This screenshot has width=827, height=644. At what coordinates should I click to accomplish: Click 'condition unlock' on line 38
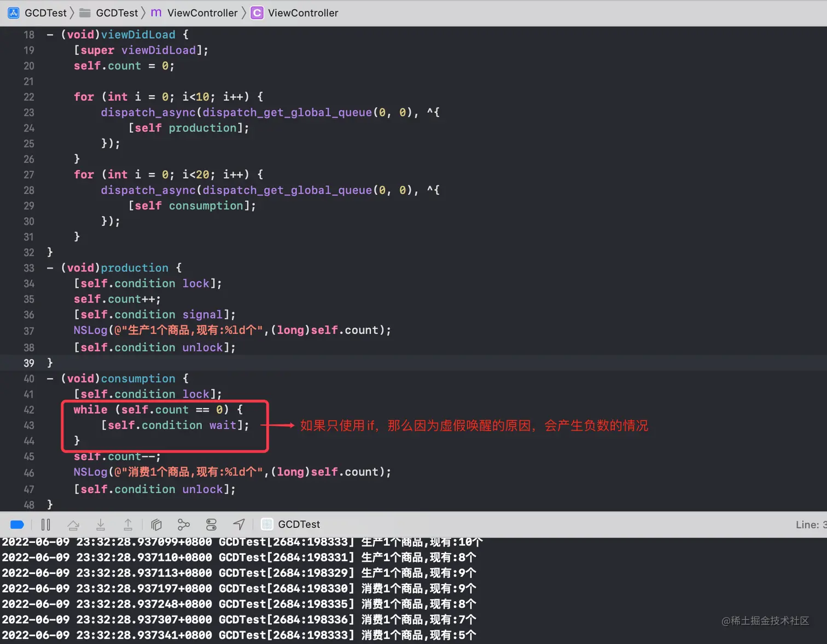click(x=168, y=347)
